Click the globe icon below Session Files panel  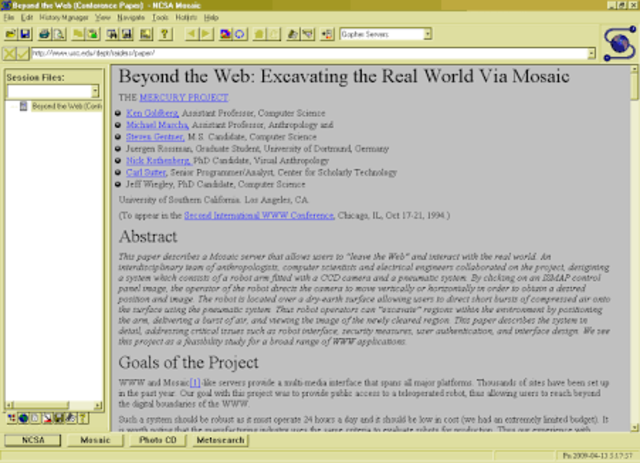point(23,418)
